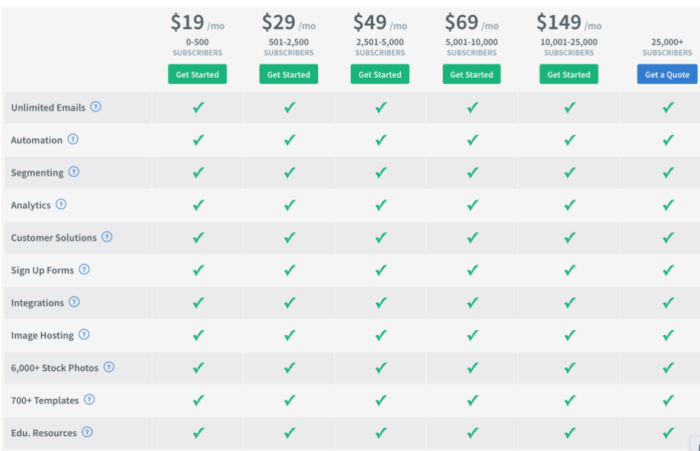Click the Segmenting question mark icon
The image size is (700, 451).
pyautogui.click(x=74, y=172)
